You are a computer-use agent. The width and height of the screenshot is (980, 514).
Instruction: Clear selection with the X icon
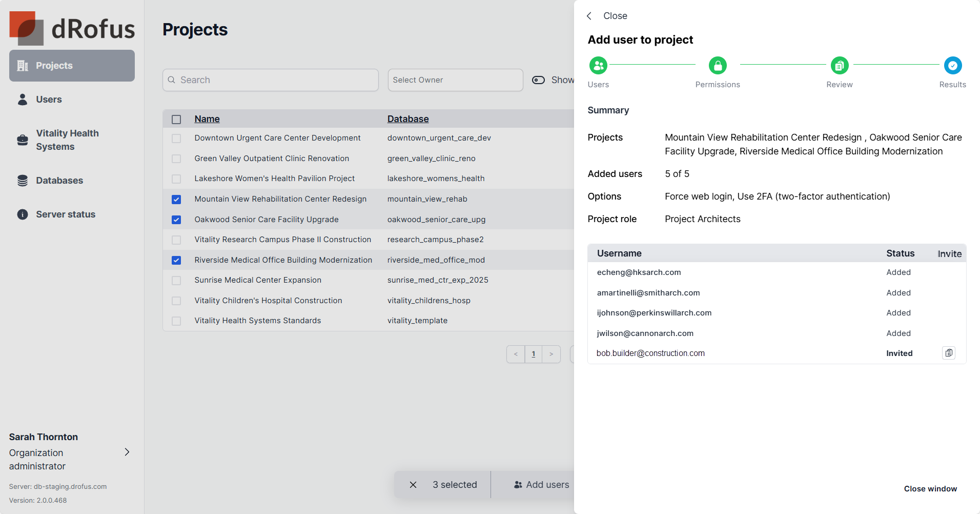(x=413, y=485)
